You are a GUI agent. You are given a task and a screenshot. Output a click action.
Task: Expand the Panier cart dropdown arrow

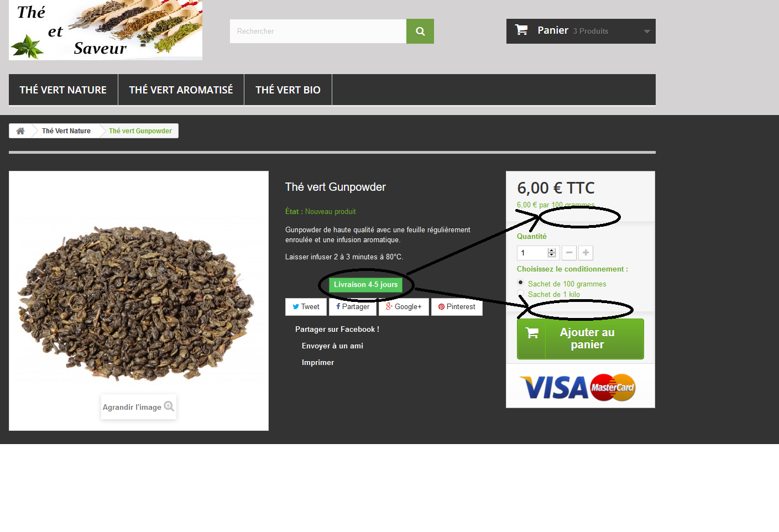[646, 32]
